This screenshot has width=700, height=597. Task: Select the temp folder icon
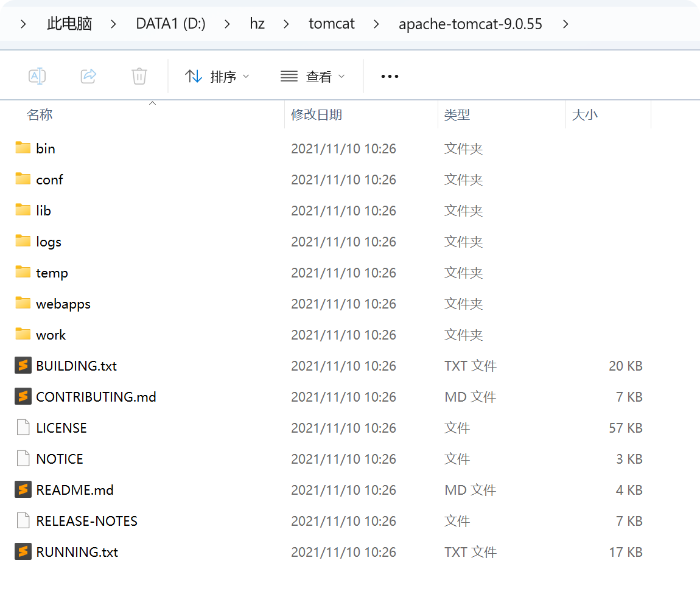coord(23,272)
